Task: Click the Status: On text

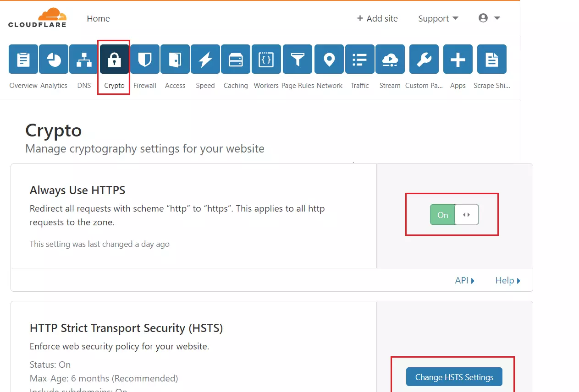Action: [50, 365]
